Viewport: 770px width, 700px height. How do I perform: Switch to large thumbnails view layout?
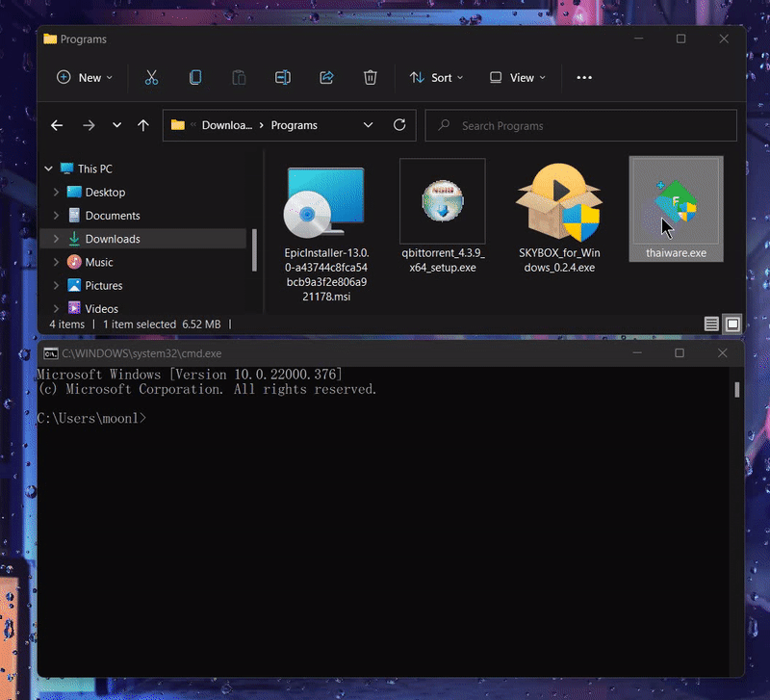[732, 324]
